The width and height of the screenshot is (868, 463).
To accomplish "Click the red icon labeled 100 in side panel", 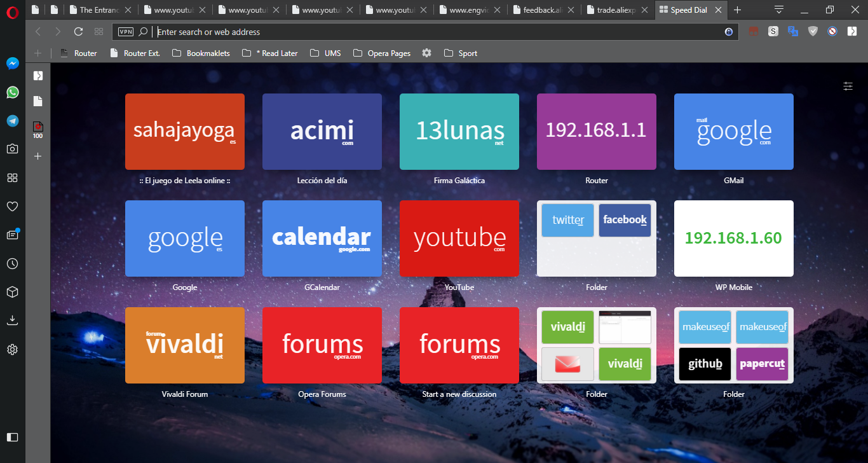I will (x=37, y=130).
